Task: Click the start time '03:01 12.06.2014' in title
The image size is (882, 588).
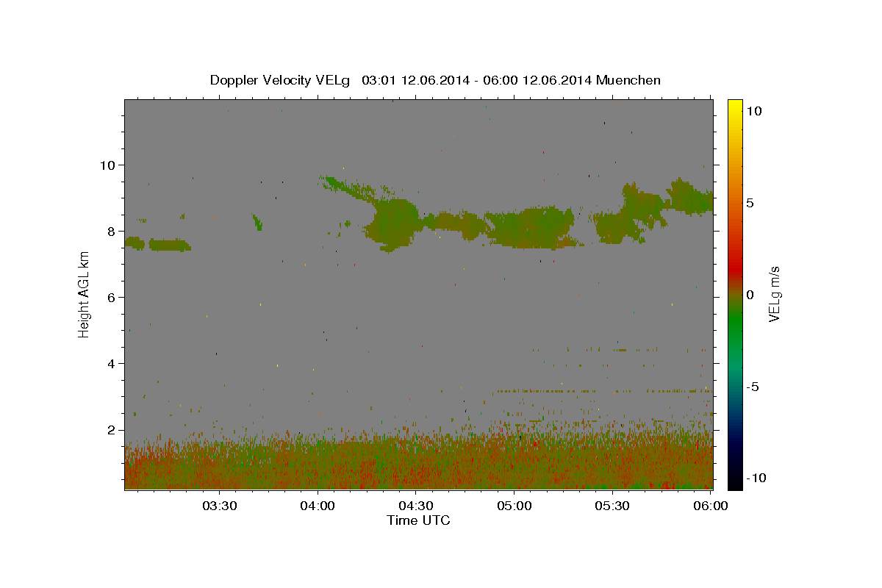Action: (415, 80)
